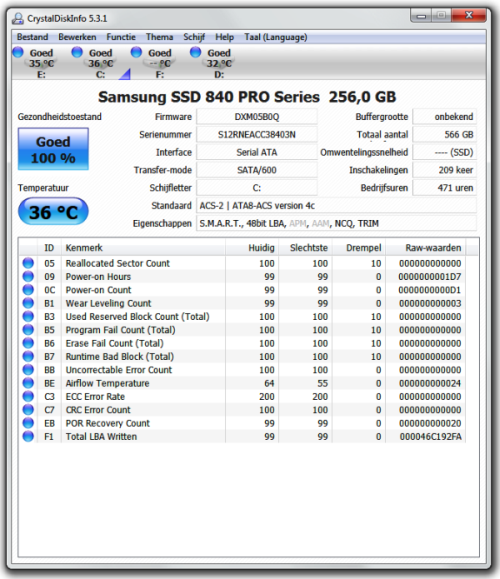500x579 pixels.
Task: Click status orb for Uncorrectable Error Count
Action: [28, 369]
